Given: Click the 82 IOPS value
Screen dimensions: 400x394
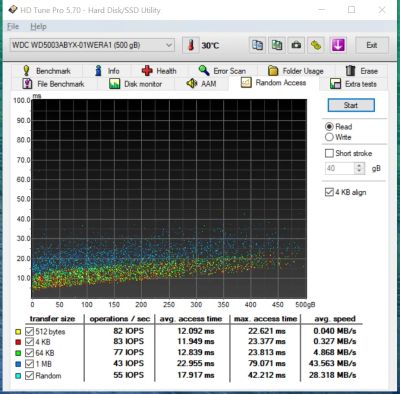Looking at the screenshot, I should click(129, 331).
